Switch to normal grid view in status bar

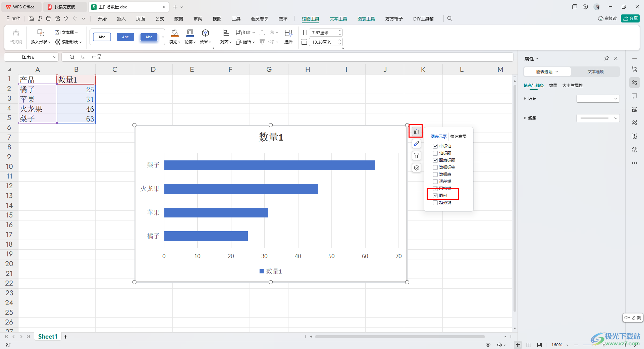[518, 345]
